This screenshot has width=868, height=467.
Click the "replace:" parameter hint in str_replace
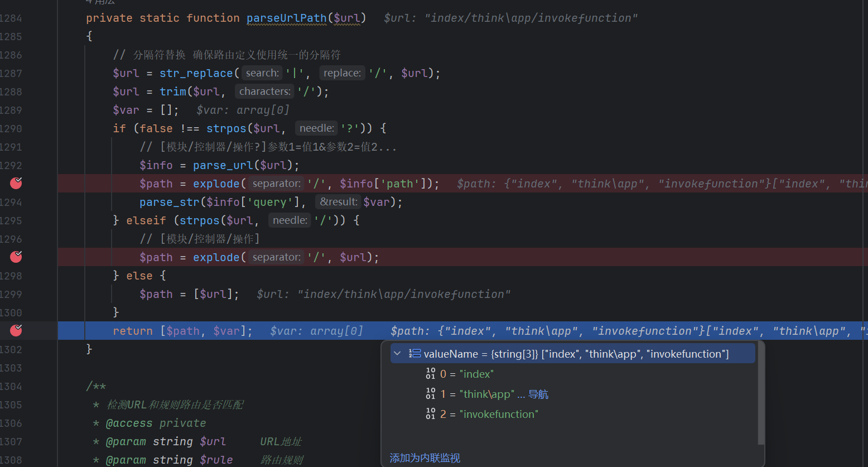[x=342, y=73]
